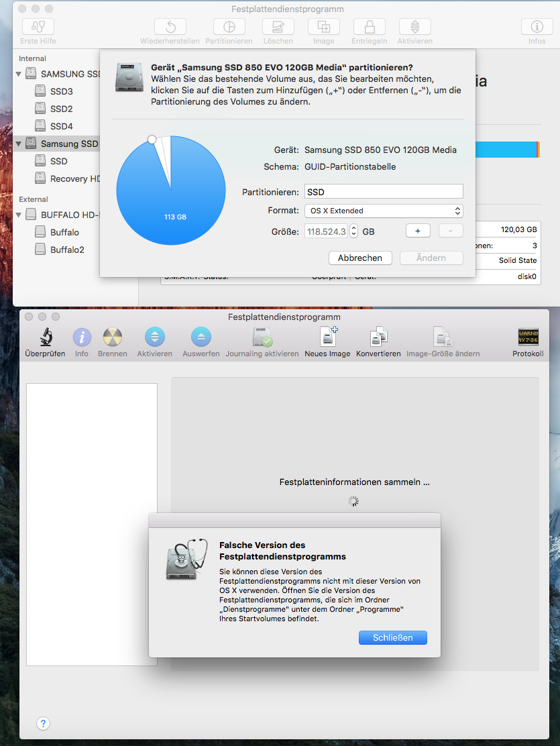Open the Infos icon in the top window
The width and height of the screenshot is (560, 746).
537,27
